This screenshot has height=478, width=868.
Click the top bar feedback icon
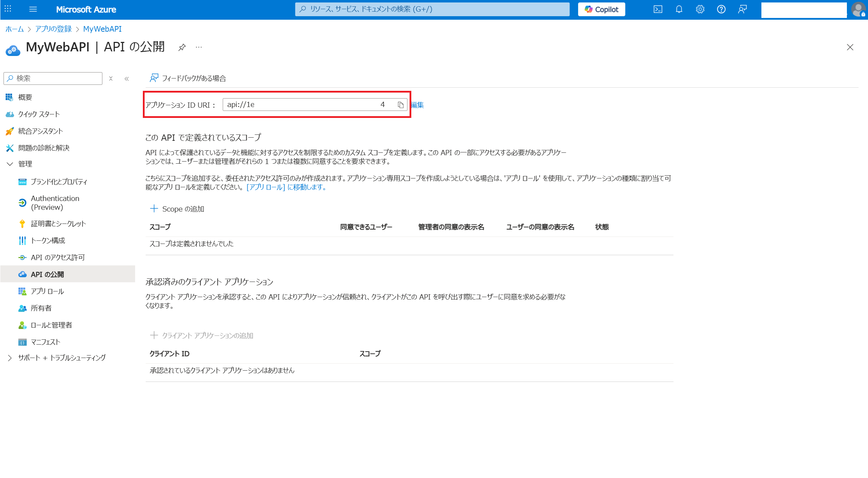coord(742,10)
